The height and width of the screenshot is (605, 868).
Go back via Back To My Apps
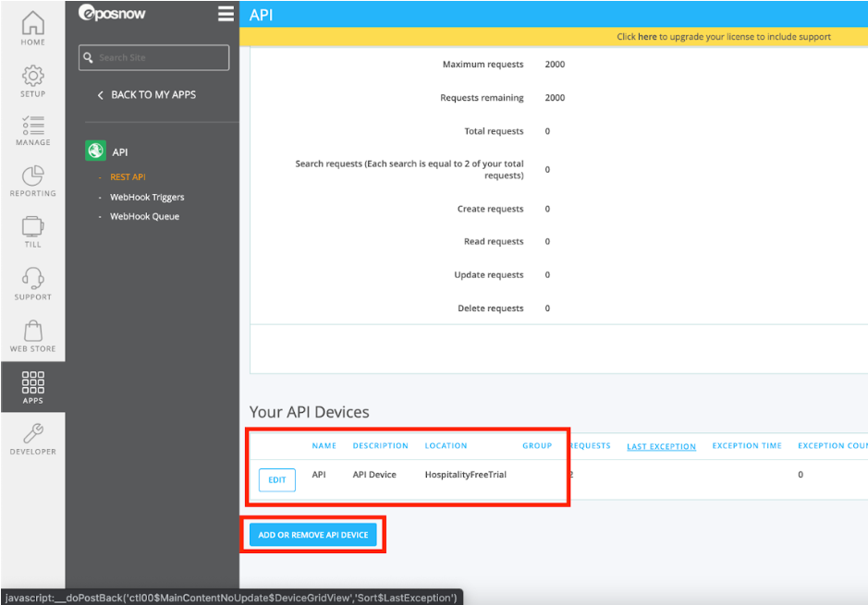click(x=146, y=94)
